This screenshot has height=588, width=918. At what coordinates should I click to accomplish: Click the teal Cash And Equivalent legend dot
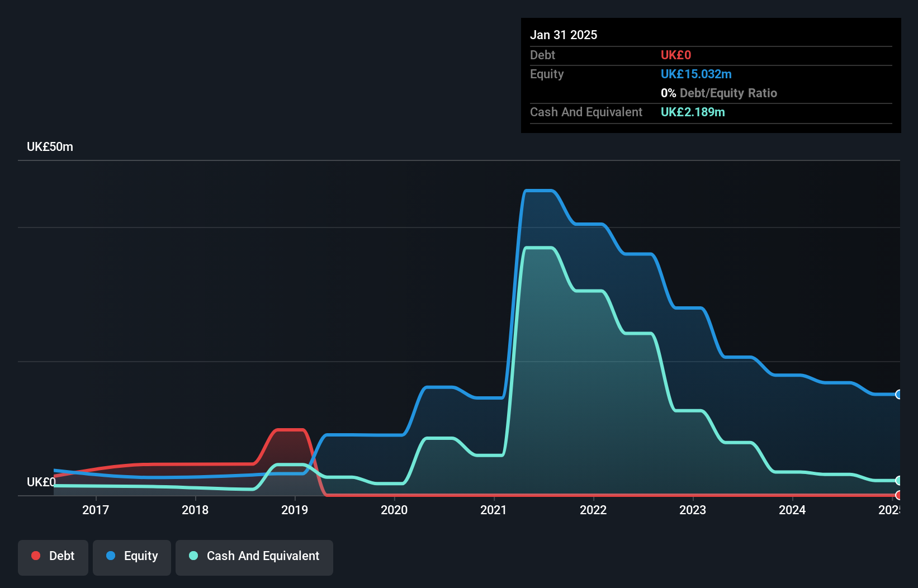pos(193,556)
